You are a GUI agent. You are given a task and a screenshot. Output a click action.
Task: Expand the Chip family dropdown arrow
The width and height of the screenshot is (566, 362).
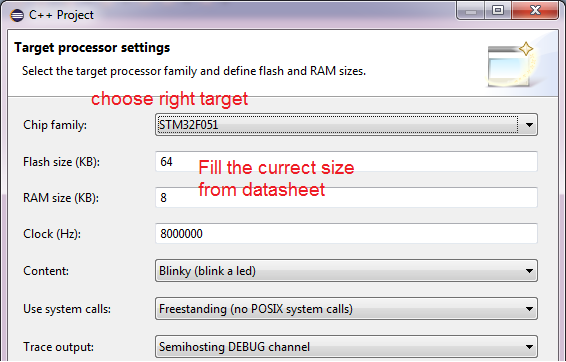tap(529, 125)
